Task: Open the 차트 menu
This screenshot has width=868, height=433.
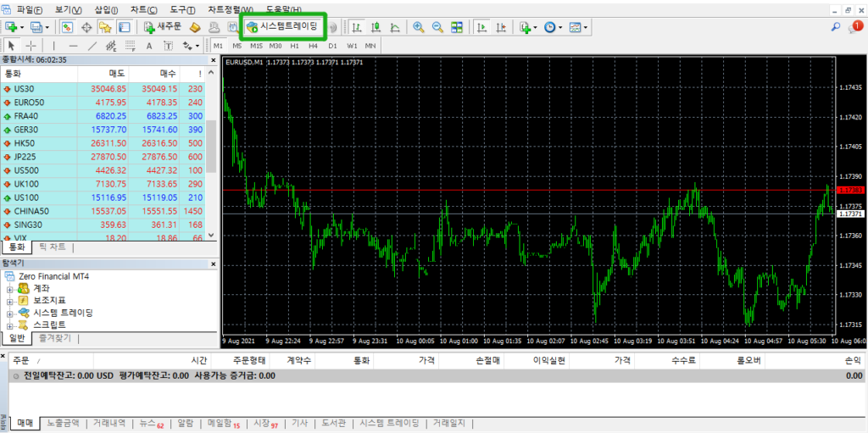Action: pyautogui.click(x=144, y=10)
